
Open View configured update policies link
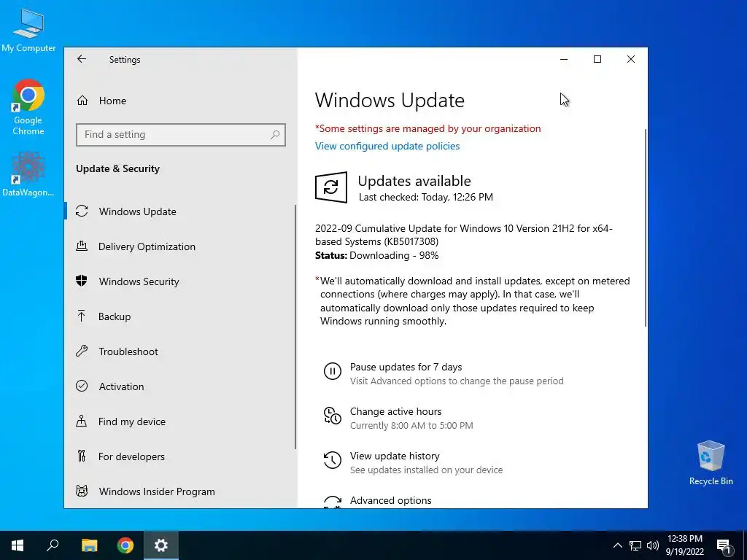coord(387,146)
